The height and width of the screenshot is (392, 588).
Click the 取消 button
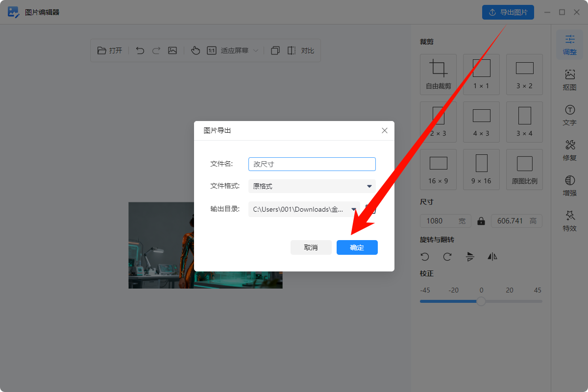(x=311, y=247)
